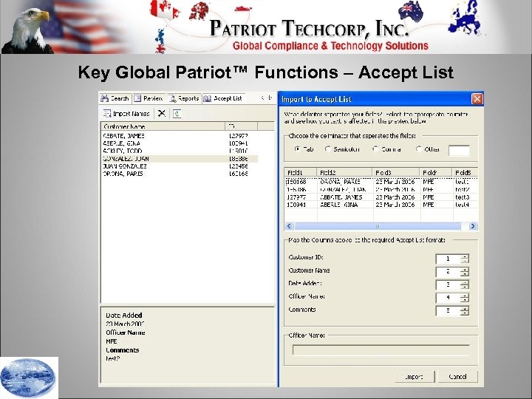Decrease the Customer Name column spinner
Image resolution: width=532 pixels, height=399 pixels.
pyautogui.click(x=465, y=274)
